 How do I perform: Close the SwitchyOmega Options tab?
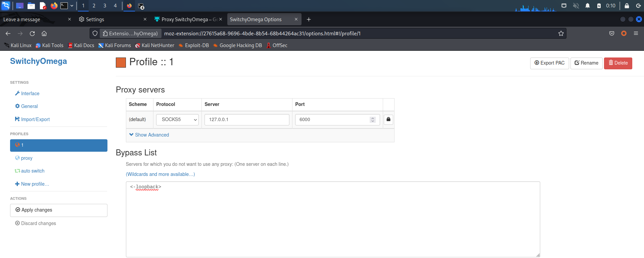tap(296, 20)
